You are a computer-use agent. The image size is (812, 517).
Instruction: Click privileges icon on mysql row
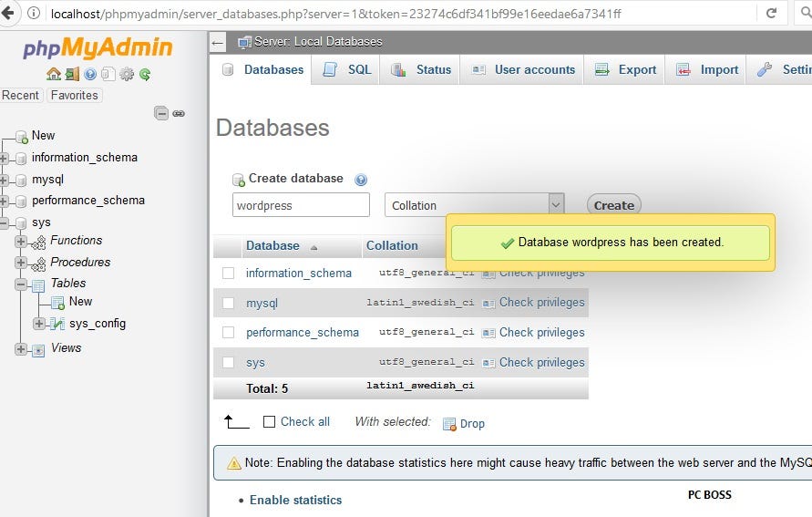[x=488, y=303]
